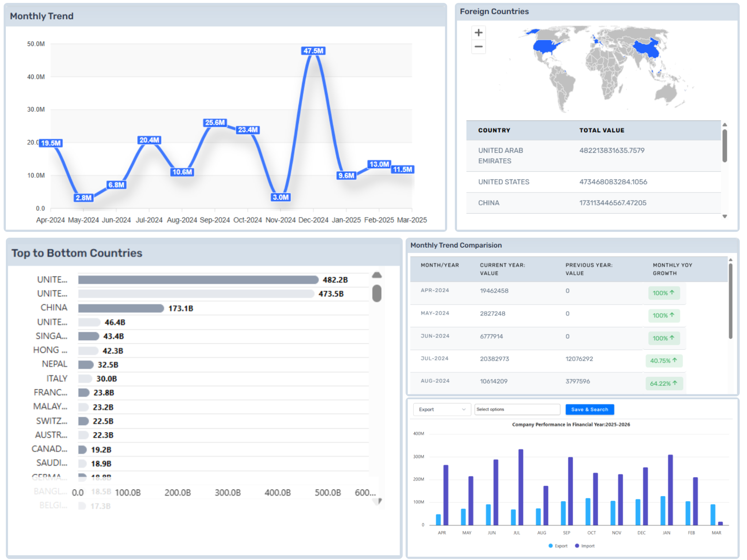This screenshot has height=560, width=747.
Task: Open the Top to Bottom Countries panel
Action: (x=77, y=253)
